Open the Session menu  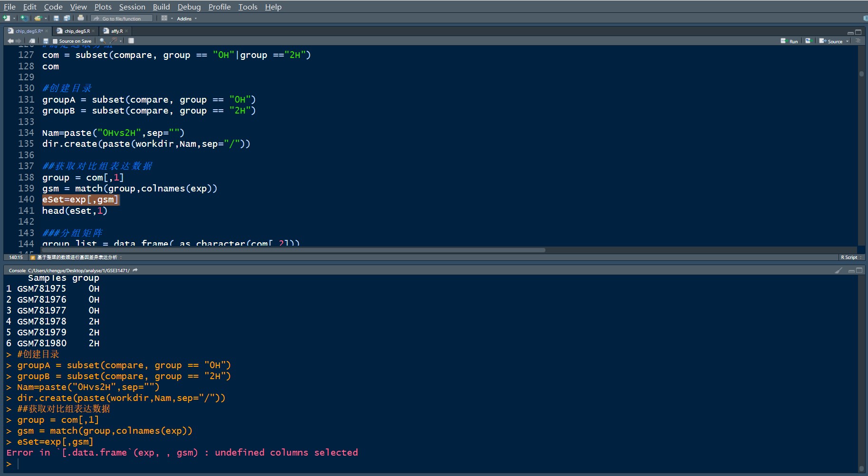(x=132, y=7)
